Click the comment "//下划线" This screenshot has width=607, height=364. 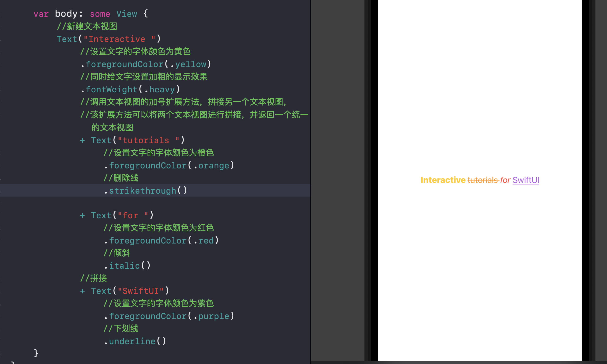121,328
